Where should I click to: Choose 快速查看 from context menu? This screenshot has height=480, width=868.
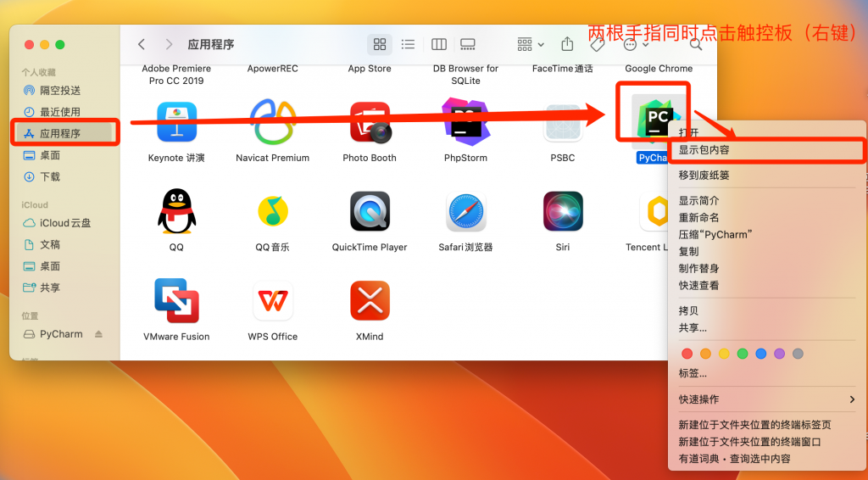pos(767,286)
